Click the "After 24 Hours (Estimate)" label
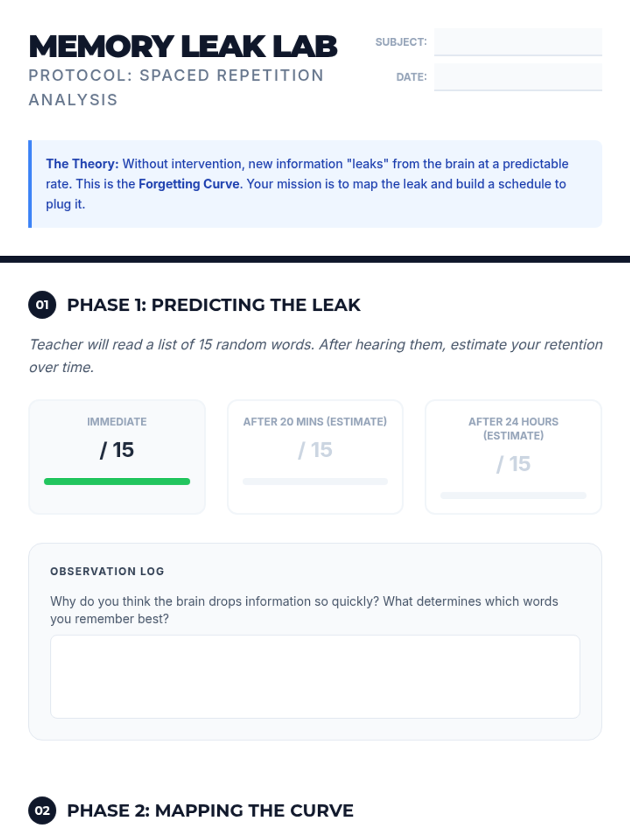Viewport: 630px width, 840px height. (x=513, y=428)
